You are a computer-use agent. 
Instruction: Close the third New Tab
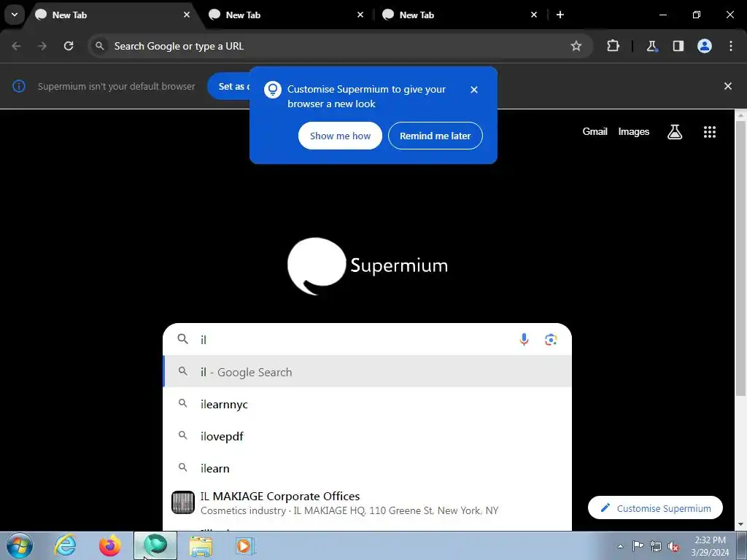[533, 15]
